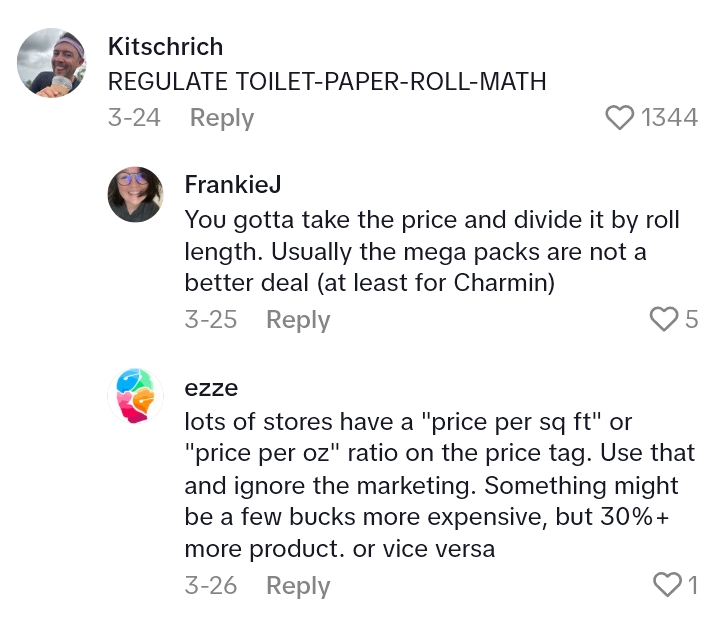View ezze's colorful profile avatar
The height and width of the screenshot is (626, 707).
click(x=135, y=396)
